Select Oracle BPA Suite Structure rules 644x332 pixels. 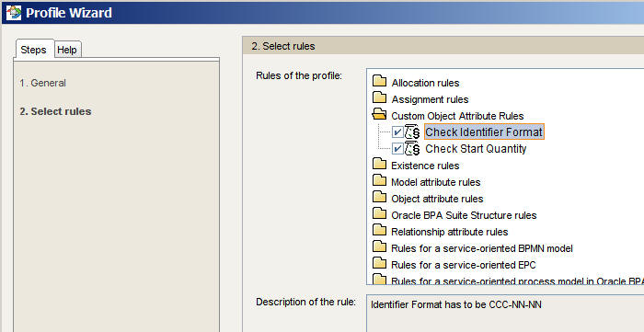click(464, 215)
